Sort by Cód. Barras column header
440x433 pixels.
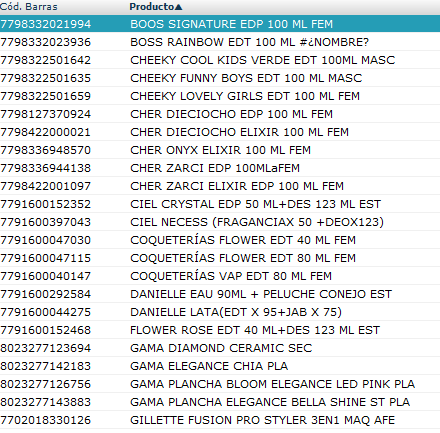tap(29, 7)
